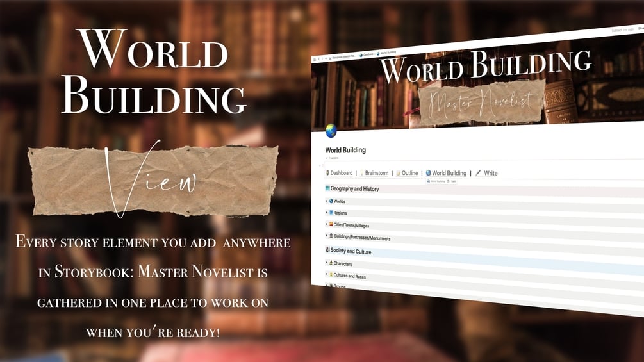
Task: Click the World Building page title
Action: [345, 150]
